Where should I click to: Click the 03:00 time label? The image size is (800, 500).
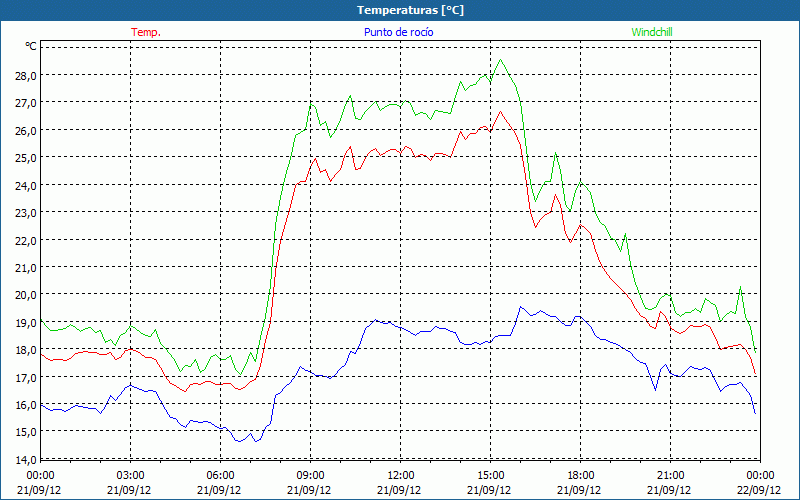(x=130, y=476)
